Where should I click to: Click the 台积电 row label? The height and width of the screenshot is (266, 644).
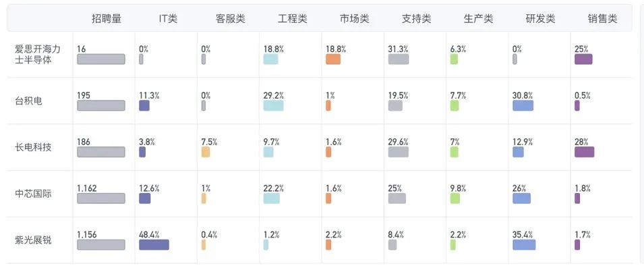[x=28, y=101]
